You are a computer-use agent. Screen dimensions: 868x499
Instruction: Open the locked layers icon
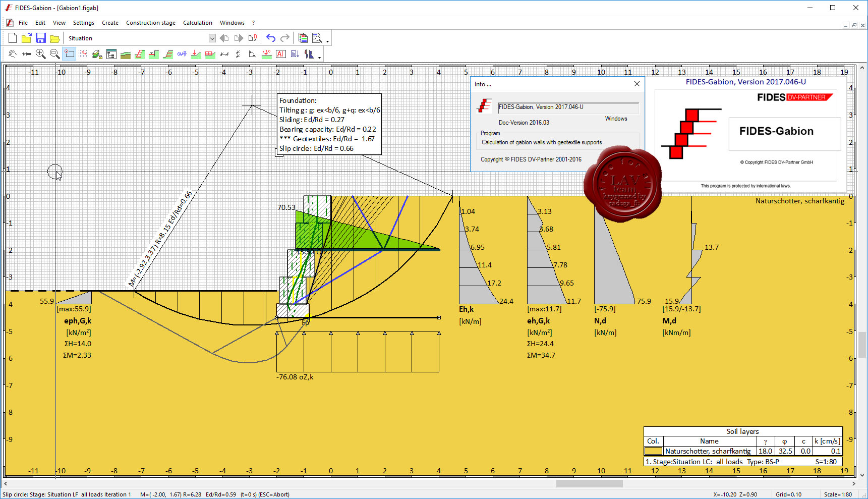coord(97,54)
